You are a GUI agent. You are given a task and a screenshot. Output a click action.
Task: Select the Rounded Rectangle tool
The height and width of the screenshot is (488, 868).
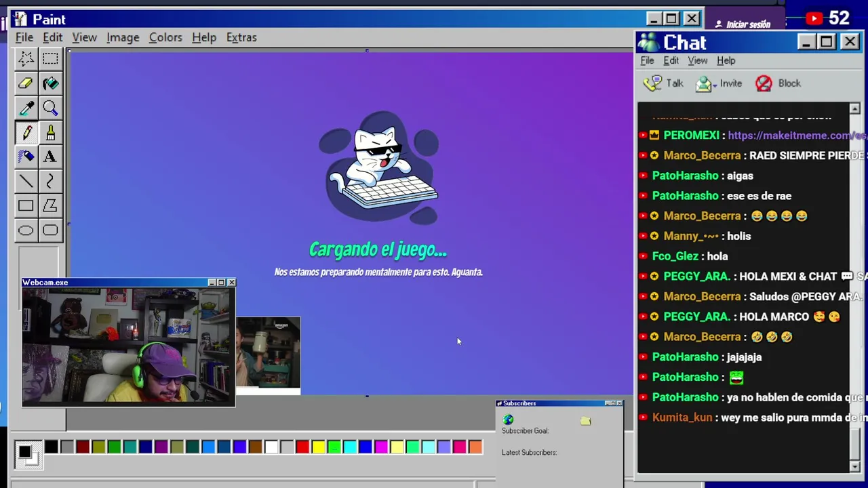50,230
